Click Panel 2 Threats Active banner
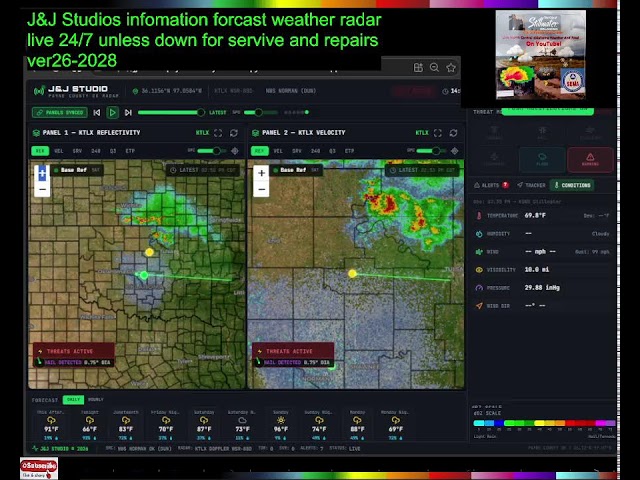 click(293, 355)
